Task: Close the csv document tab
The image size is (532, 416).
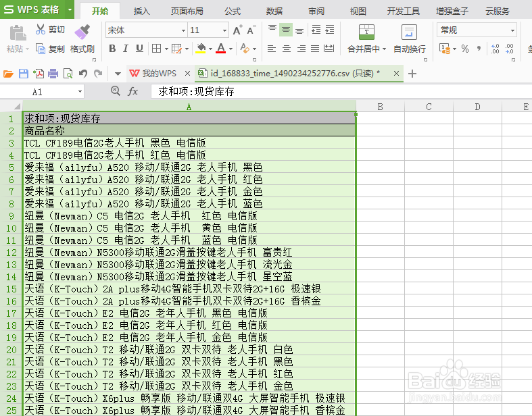Action: 396,73
